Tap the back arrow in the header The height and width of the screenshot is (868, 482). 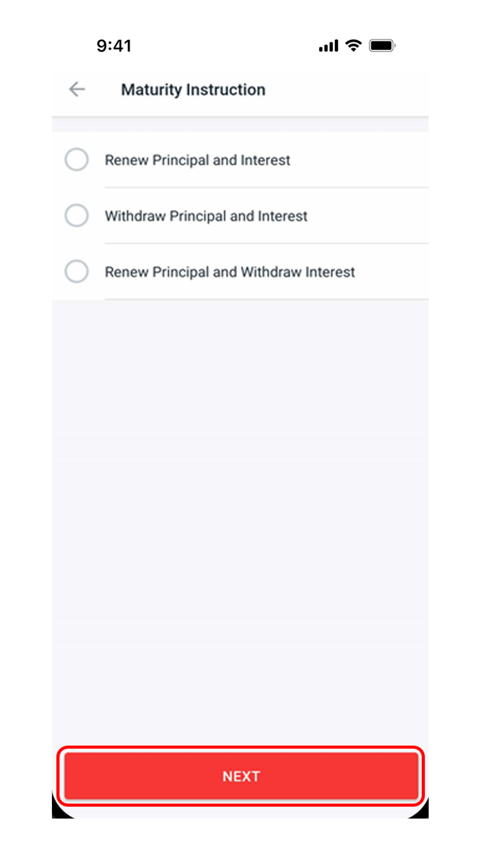77,89
